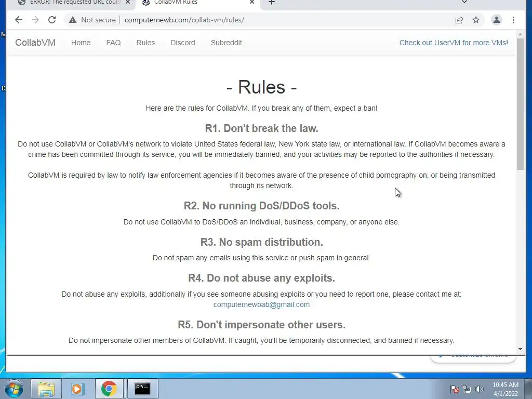This screenshot has width=532, height=399.
Task: Click the 'R1. Don't break the law.' heading
Action: coord(262,128)
